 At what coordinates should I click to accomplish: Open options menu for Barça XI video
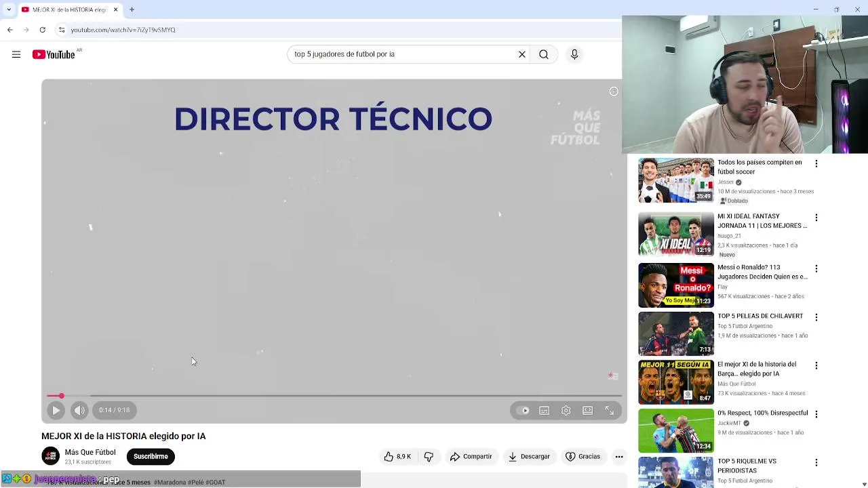(x=816, y=365)
